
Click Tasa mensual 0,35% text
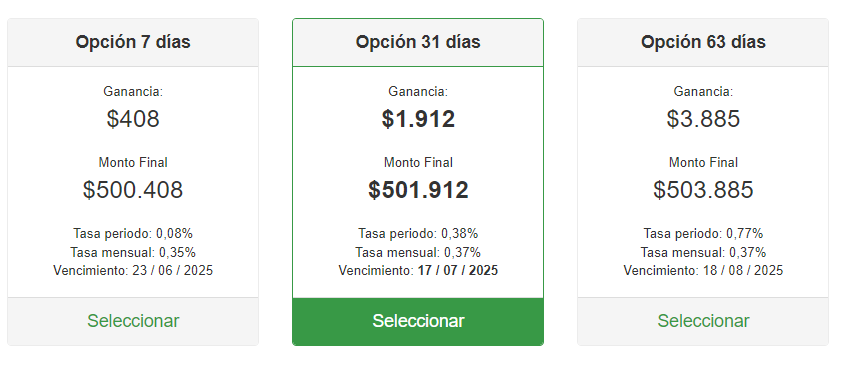pos(133,252)
